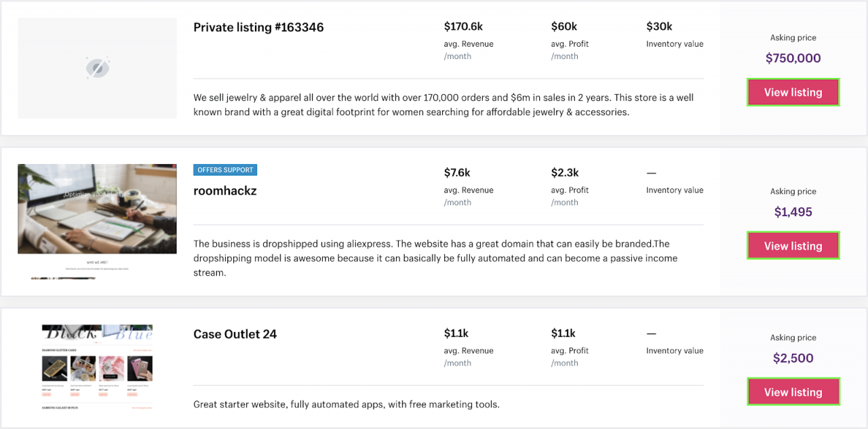
Task: Click the $30k inventory value figure
Action: pos(659,27)
